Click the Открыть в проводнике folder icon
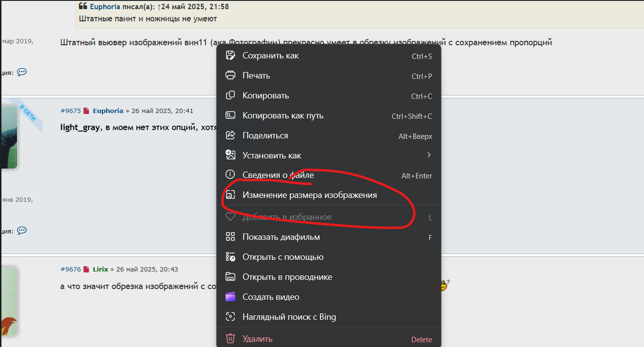The height and width of the screenshot is (347, 644). pyautogui.click(x=230, y=276)
